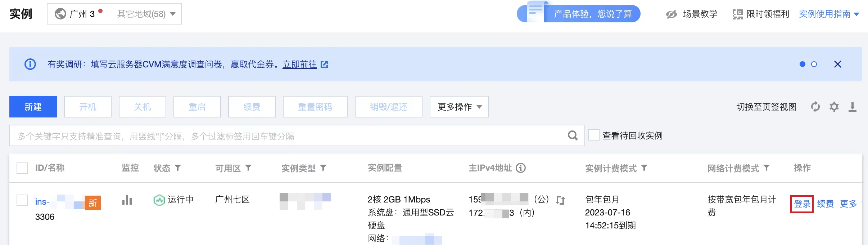Image resolution: width=868 pixels, height=245 pixels.
Task: Open the 更多操作 dropdown
Action: click(x=459, y=107)
